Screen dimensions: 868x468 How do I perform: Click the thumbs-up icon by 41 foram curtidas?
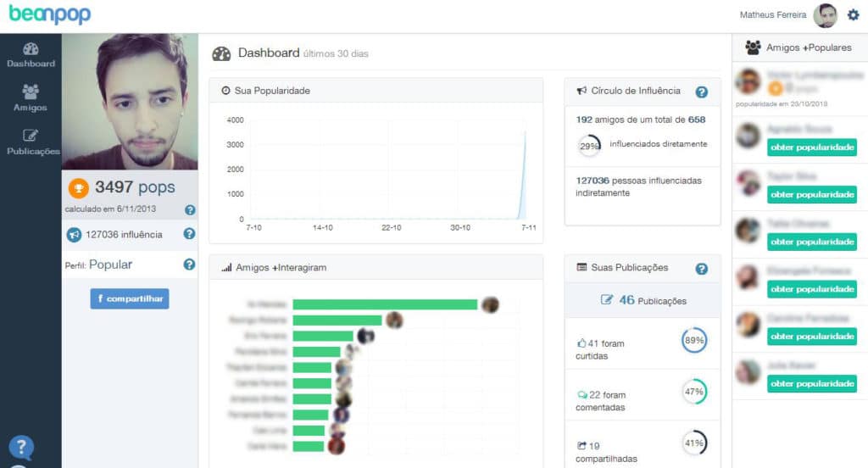[581, 343]
